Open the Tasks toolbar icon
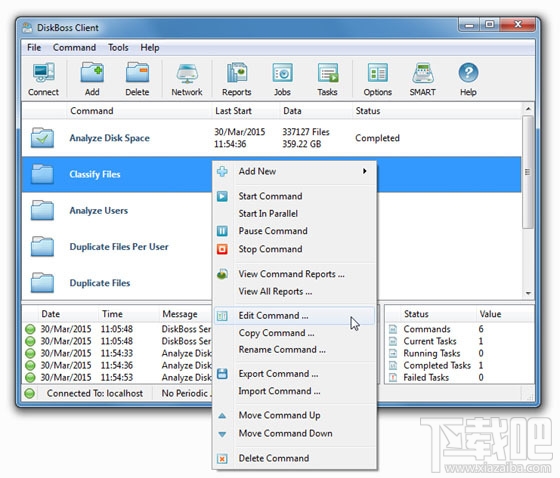 pos(328,79)
